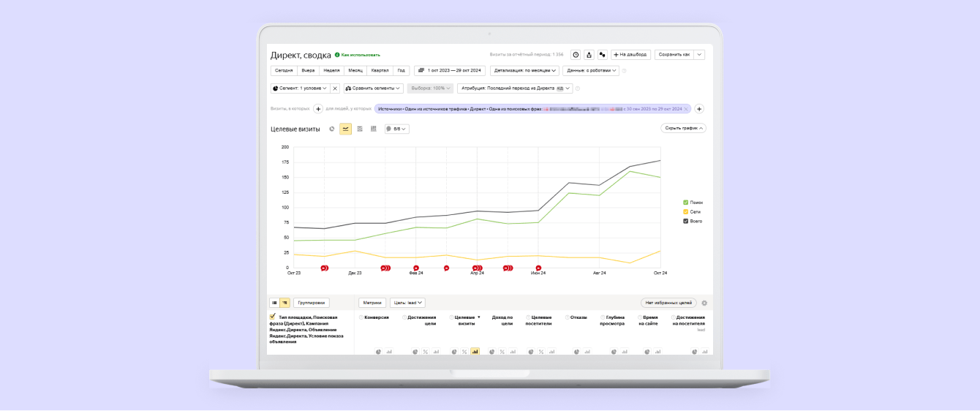Viewport: 980px width, 411px height.
Task: Select the 'Квартал' period tab
Action: pos(380,71)
